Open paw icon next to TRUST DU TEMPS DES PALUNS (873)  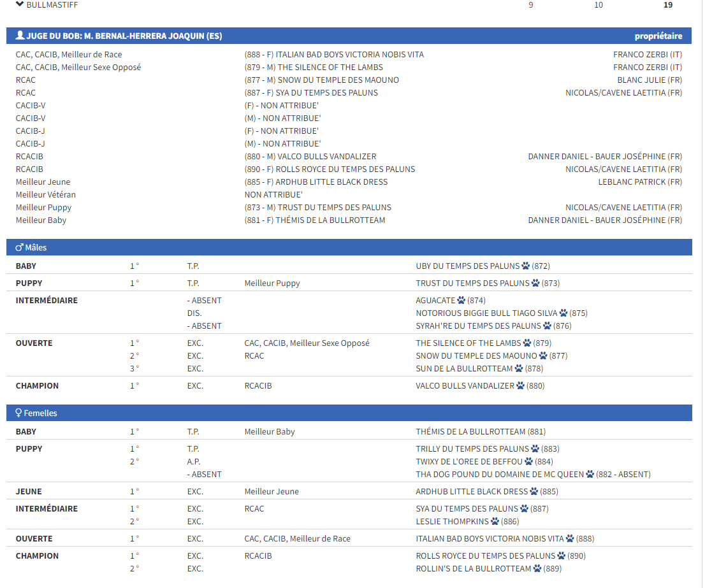tap(535, 283)
